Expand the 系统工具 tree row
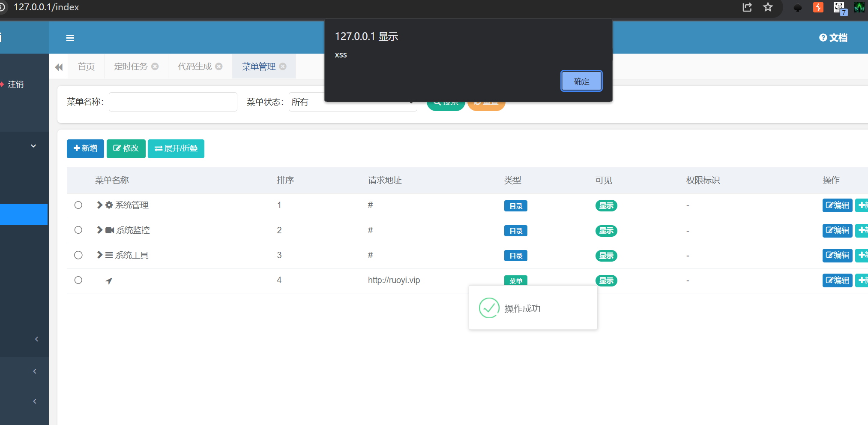 click(x=99, y=255)
